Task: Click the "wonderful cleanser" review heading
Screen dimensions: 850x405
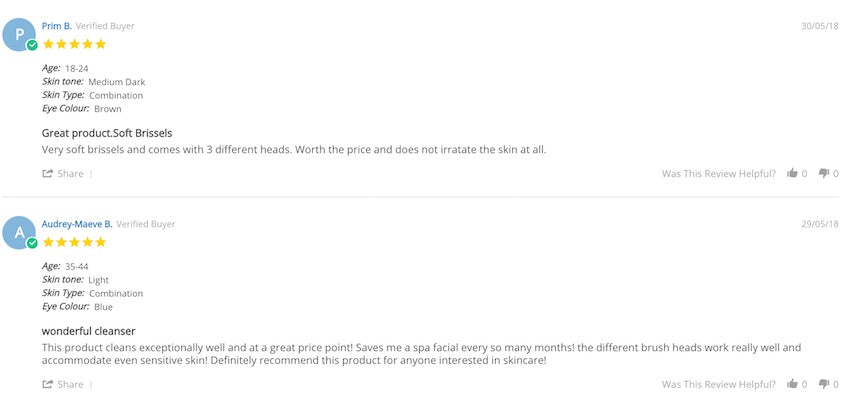Action: pyautogui.click(x=88, y=330)
